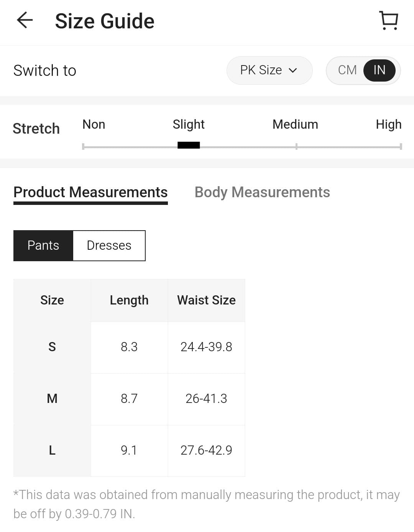Select the IN unit option
Image resolution: width=414 pixels, height=532 pixels.
(379, 70)
